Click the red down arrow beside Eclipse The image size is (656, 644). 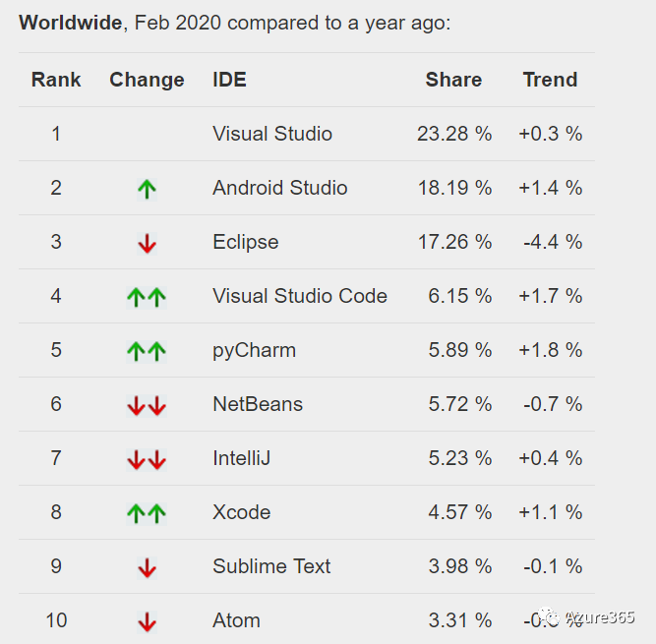147,243
